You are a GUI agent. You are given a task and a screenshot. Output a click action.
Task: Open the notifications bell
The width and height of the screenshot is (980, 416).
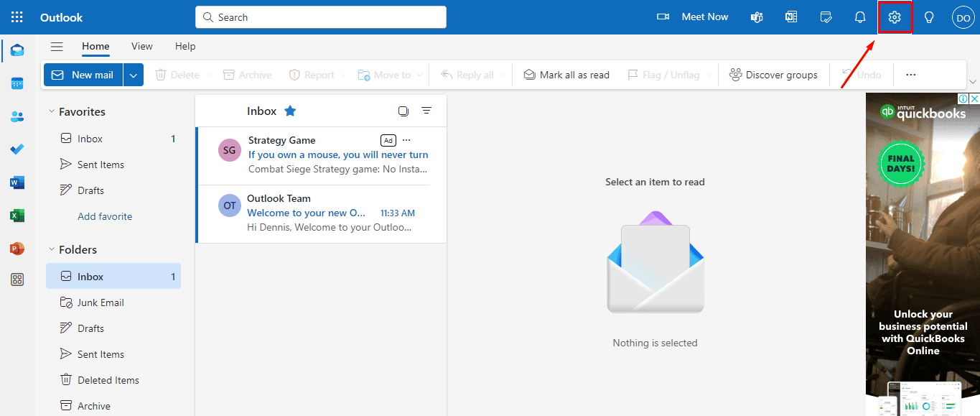click(x=860, y=17)
